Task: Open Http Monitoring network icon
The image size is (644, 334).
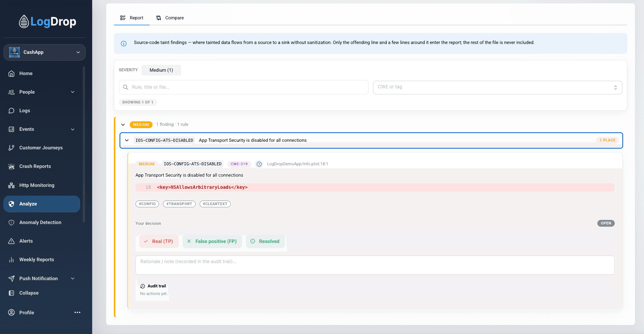Action: point(11,185)
